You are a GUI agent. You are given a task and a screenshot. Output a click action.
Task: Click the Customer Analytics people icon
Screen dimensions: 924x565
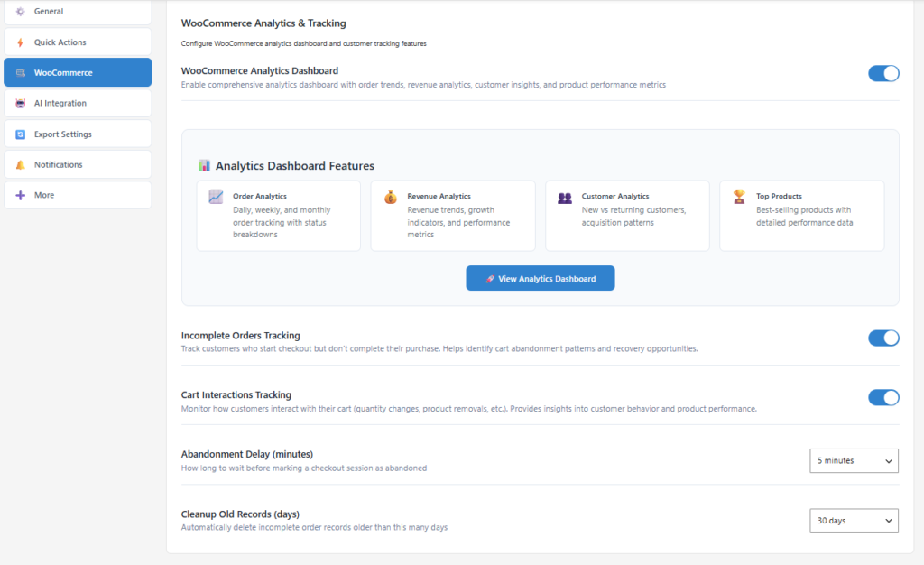click(x=565, y=198)
